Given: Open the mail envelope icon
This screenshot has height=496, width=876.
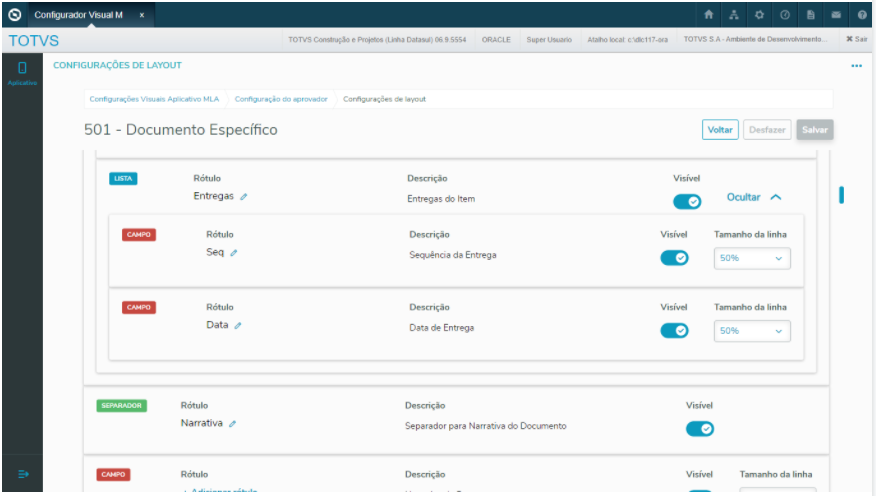Looking at the screenshot, I should click(x=836, y=15).
